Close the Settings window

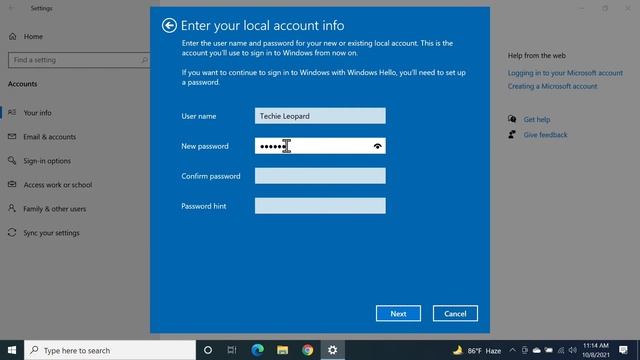coord(628,8)
